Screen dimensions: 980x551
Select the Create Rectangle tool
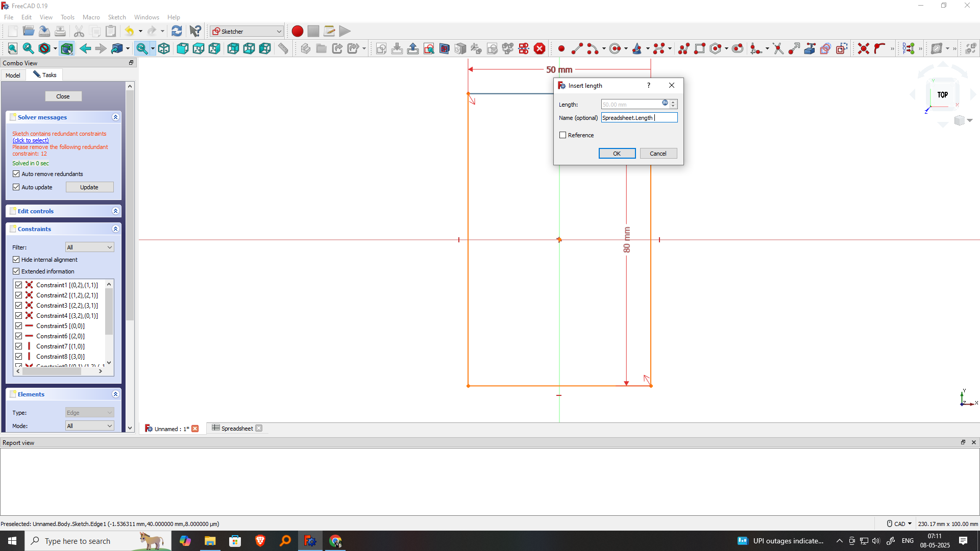point(700,48)
